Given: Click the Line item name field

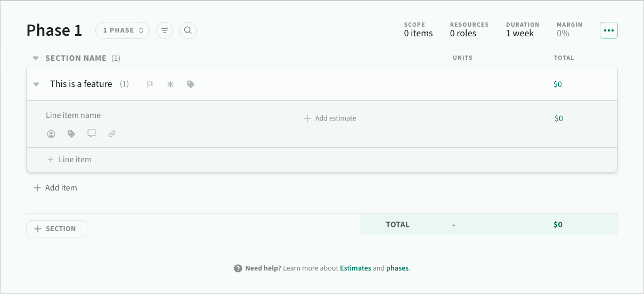Looking at the screenshot, I should [x=74, y=115].
